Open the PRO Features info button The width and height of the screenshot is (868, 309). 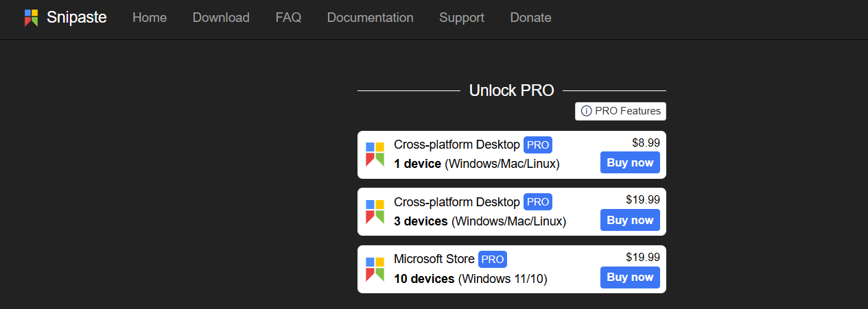tap(620, 111)
